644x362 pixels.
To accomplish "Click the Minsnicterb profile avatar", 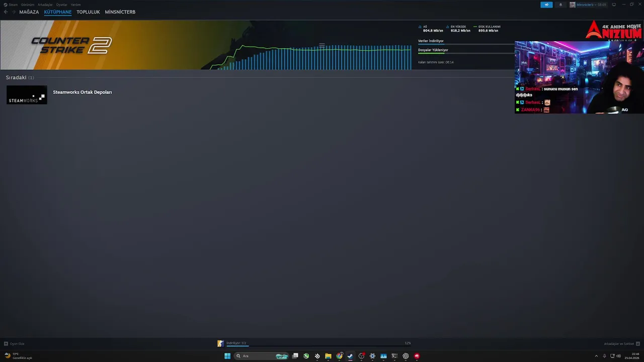I will click(573, 5).
